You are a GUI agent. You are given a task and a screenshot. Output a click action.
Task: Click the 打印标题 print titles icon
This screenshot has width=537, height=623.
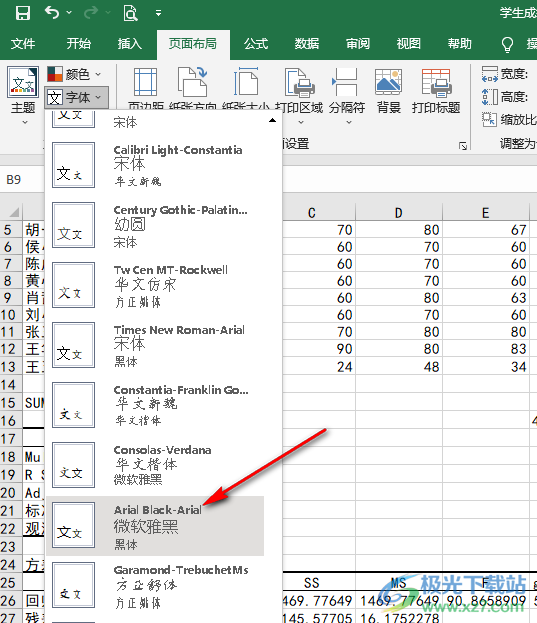click(436, 83)
